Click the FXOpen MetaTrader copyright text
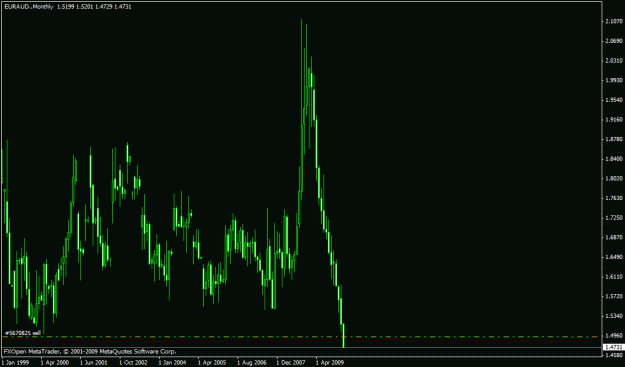The height and width of the screenshot is (367, 625). [90, 352]
